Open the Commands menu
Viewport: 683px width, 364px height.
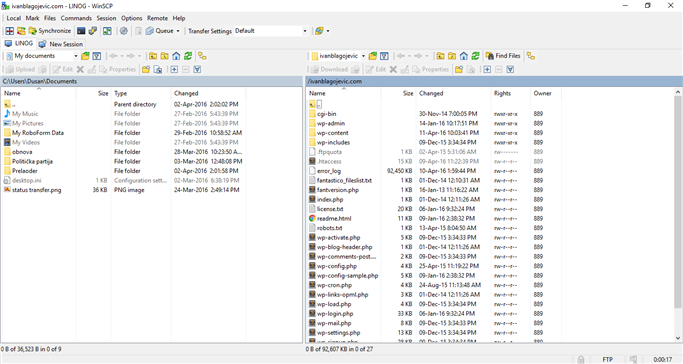[76, 18]
